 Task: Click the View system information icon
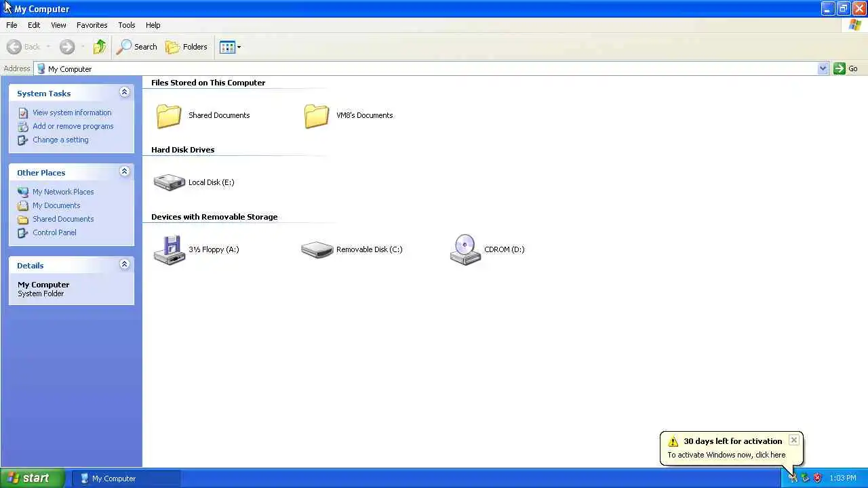tap(24, 113)
